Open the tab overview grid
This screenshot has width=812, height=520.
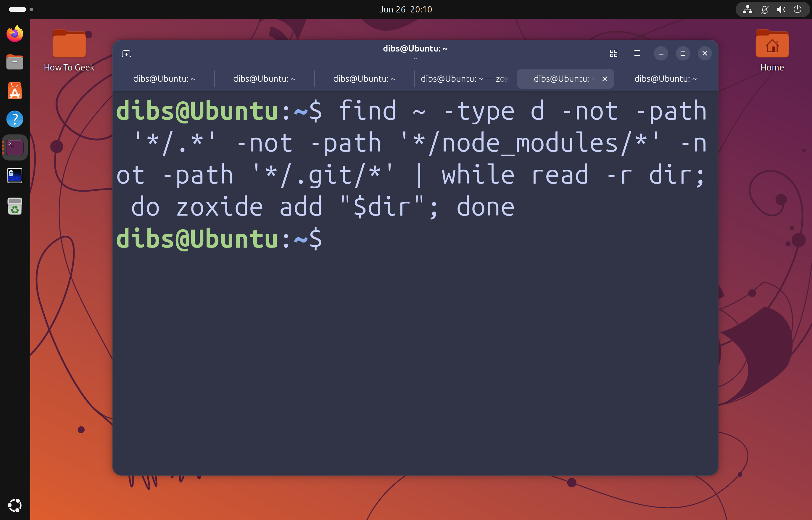click(614, 53)
